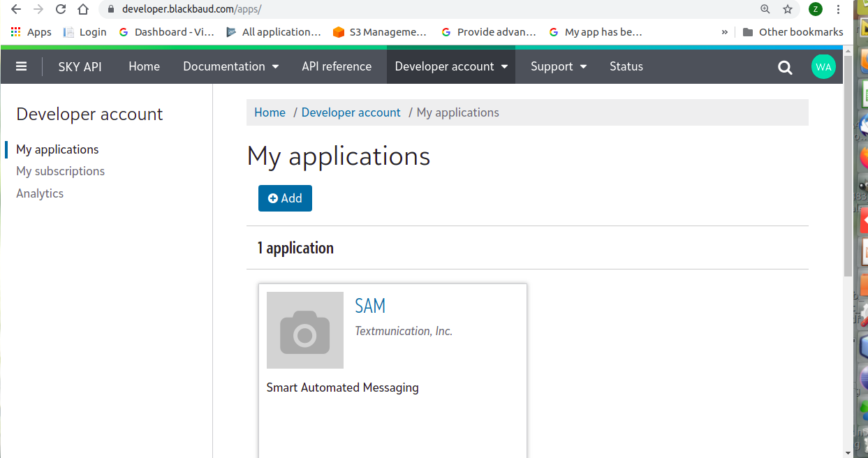Open the Apps bookmarks grid shortcut
Image resolution: width=868 pixels, height=458 pixels.
click(31, 31)
